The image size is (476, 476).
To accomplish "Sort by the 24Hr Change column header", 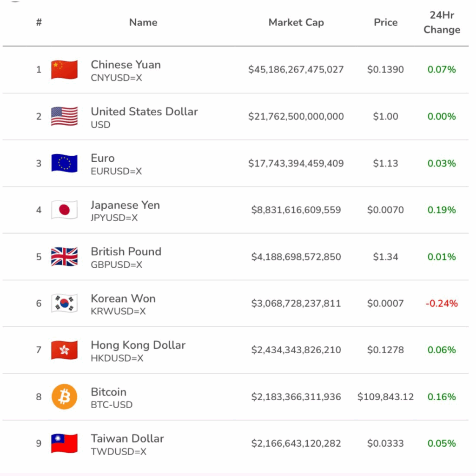I will click(x=442, y=22).
